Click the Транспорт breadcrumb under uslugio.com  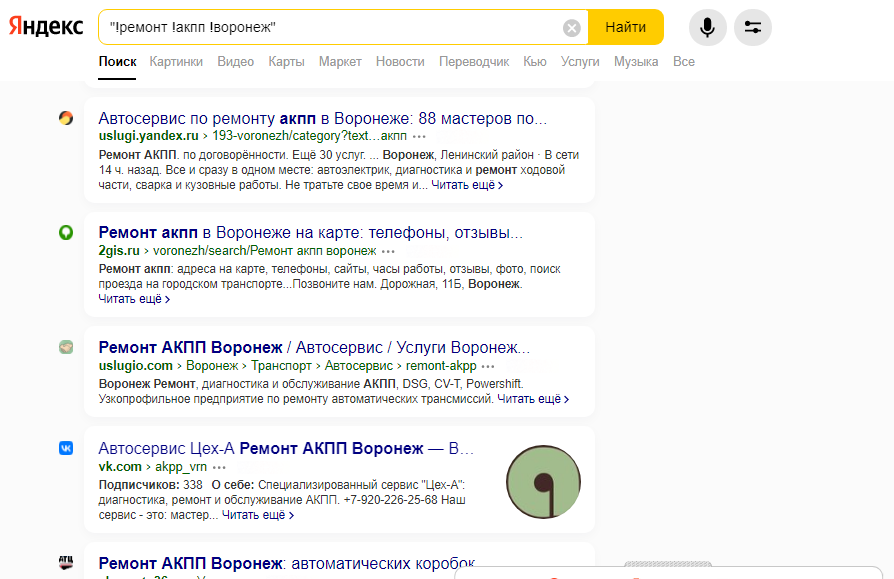click(x=282, y=365)
